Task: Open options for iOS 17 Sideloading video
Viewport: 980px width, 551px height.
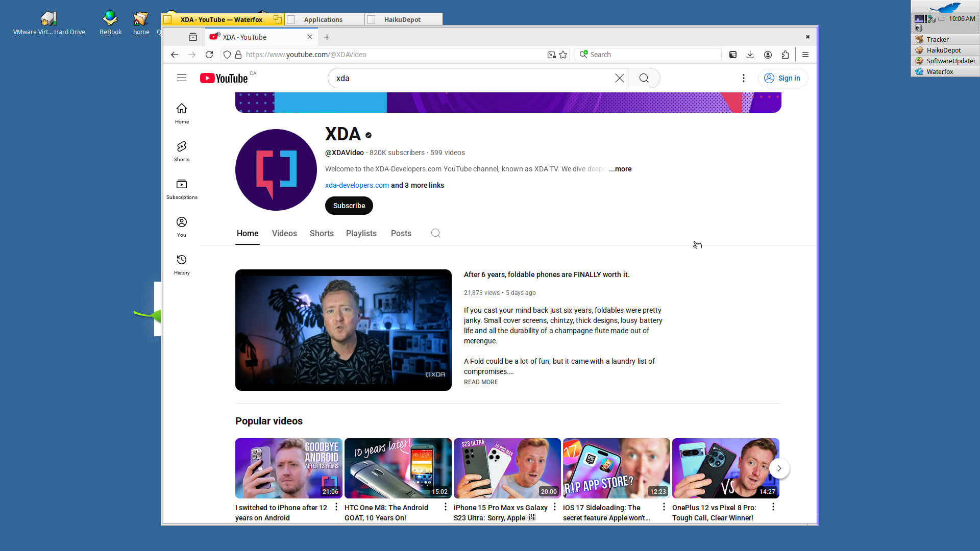Action: (x=664, y=507)
